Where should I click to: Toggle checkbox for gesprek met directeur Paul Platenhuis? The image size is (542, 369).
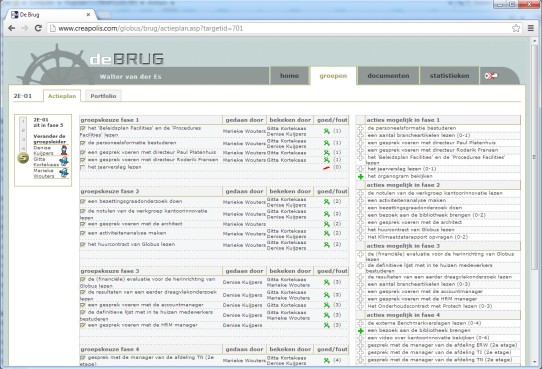[x=82, y=152]
